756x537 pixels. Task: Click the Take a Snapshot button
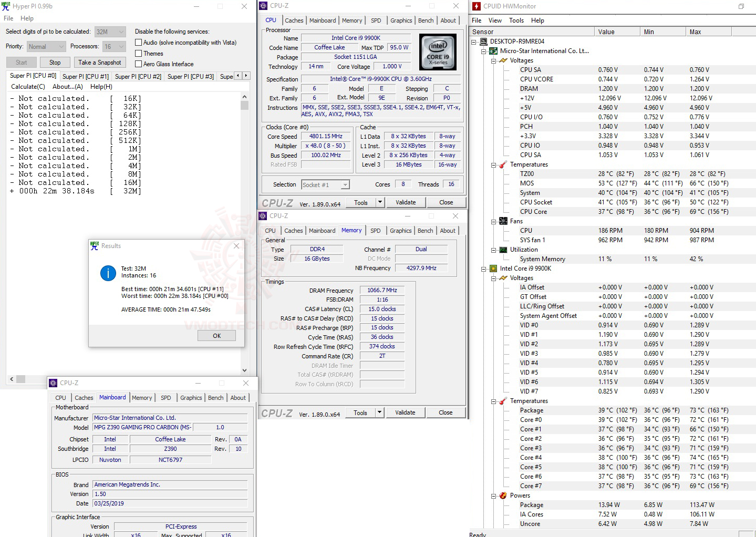pos(100,63)
